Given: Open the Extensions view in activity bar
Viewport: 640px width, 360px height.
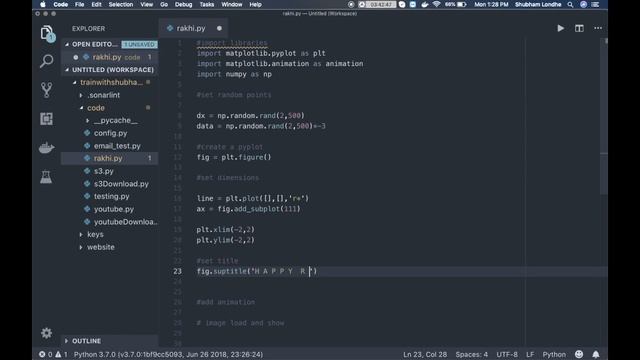Looking at the screenshot, I should 47,119.
